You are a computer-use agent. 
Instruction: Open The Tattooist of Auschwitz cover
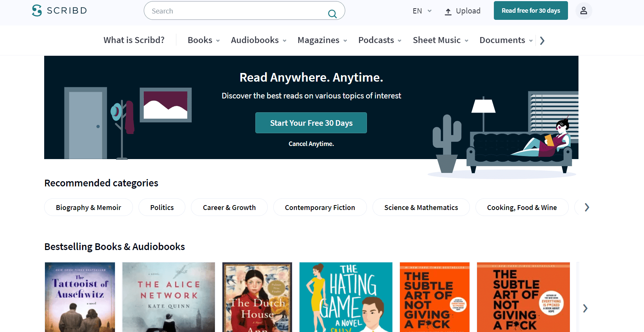click(x=80, y=297)
